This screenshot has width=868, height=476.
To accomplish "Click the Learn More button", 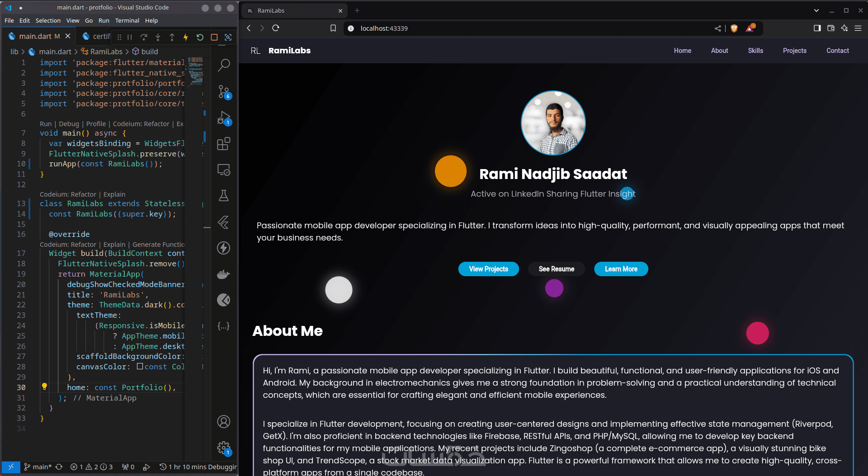I will point(621,269).
